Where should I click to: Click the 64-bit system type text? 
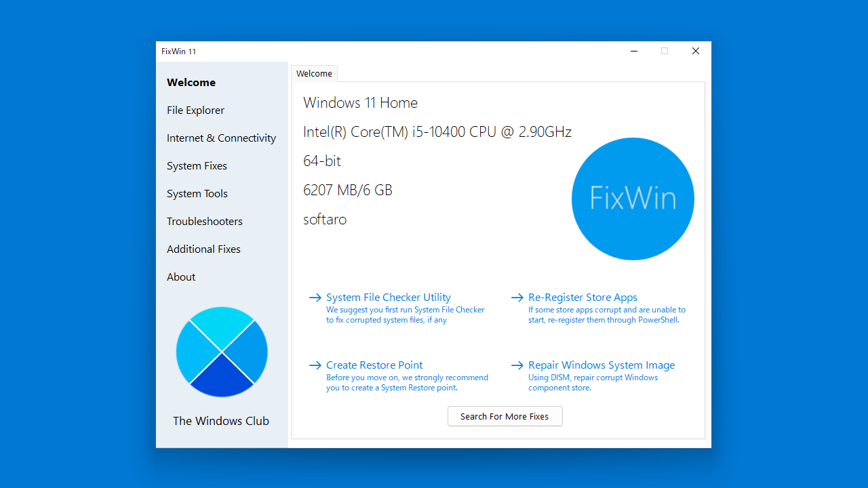coord(322,161)
